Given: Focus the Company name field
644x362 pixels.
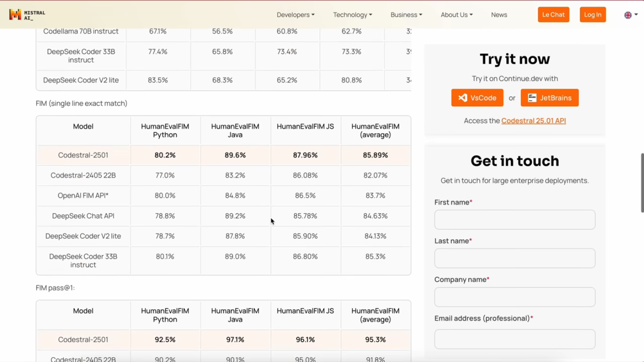Looking at the screenshot, I should [515, 297].
